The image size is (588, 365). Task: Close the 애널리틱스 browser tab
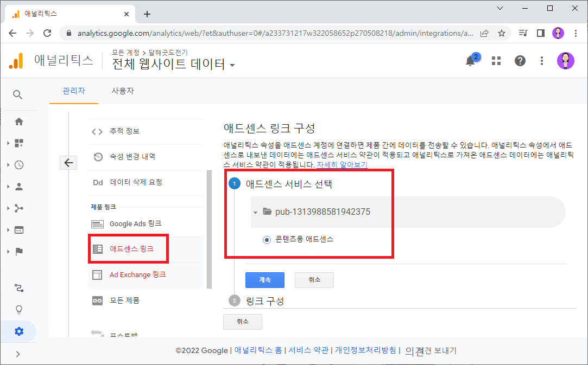coord(127,14)
